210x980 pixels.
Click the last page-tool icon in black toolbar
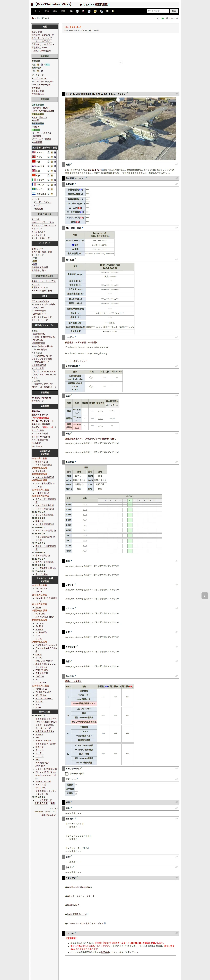[x=113, y=11]
